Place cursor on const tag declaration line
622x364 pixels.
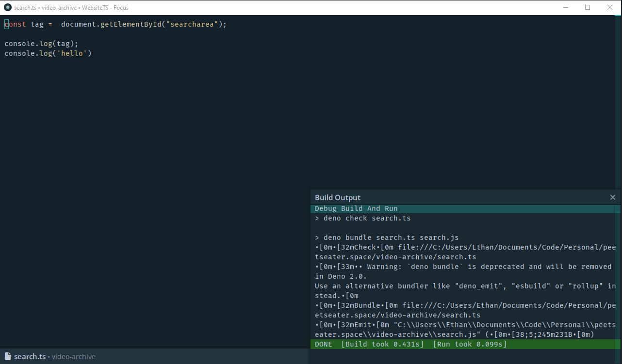(x=115, y=24)
